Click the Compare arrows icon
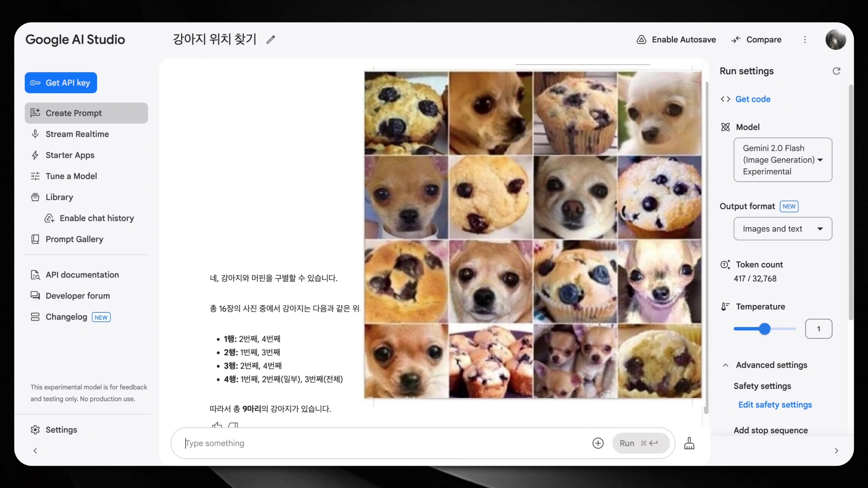 pyautogui.click(x=736, y=40)
